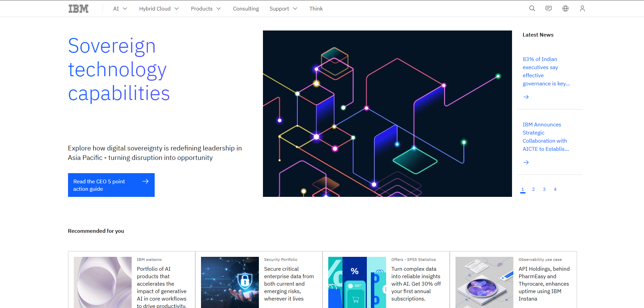
Task: Click the Security Portfolio card lock image
Action: click(230, 282)
